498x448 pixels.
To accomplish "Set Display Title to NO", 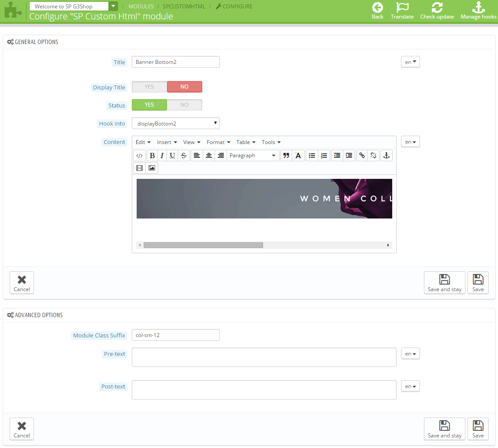I will point(185,87).
